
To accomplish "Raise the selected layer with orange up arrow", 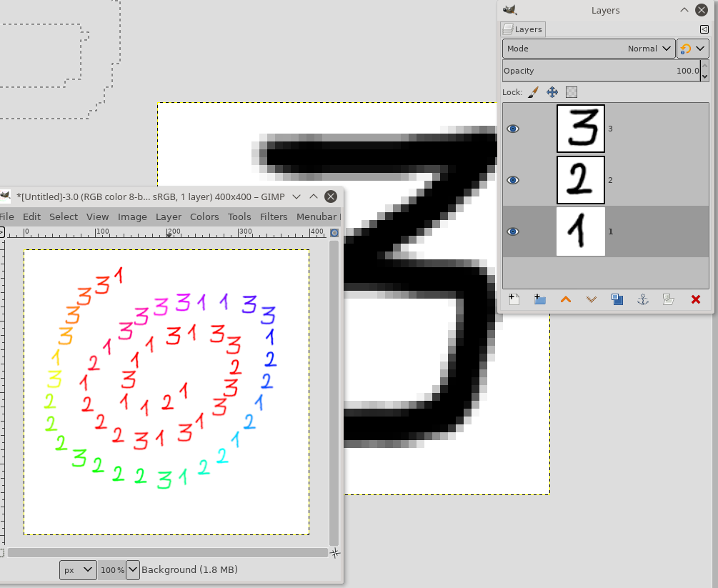I will pos(566,299).
